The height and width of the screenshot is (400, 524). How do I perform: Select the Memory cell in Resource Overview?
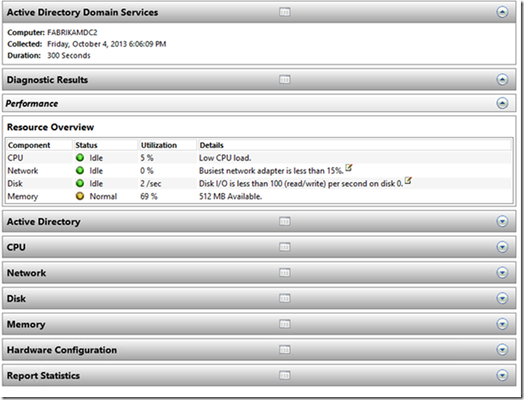point(23,196)
